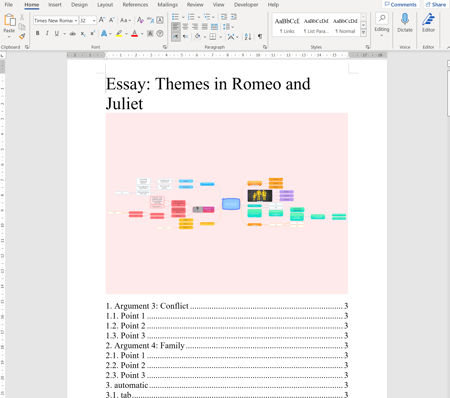Clear all formatting icon
The width and height of the screenshot is (450, 398).
point(140,20)
